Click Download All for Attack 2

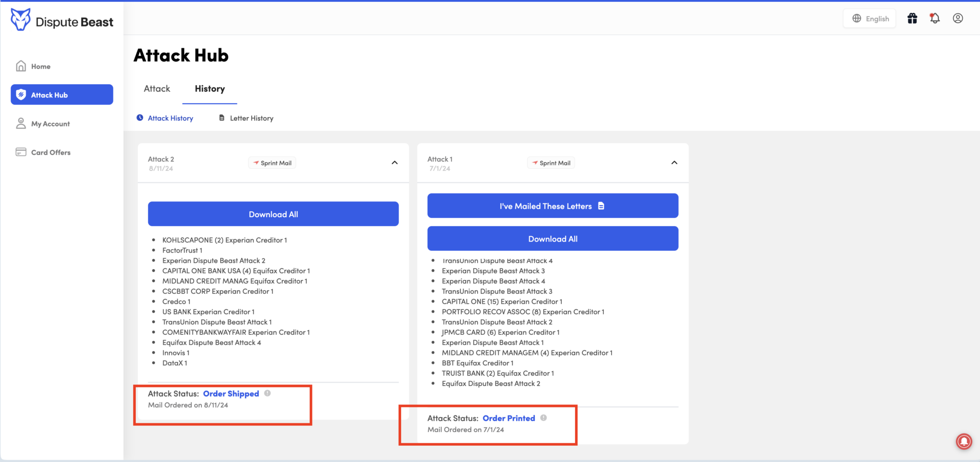[273, 214]
